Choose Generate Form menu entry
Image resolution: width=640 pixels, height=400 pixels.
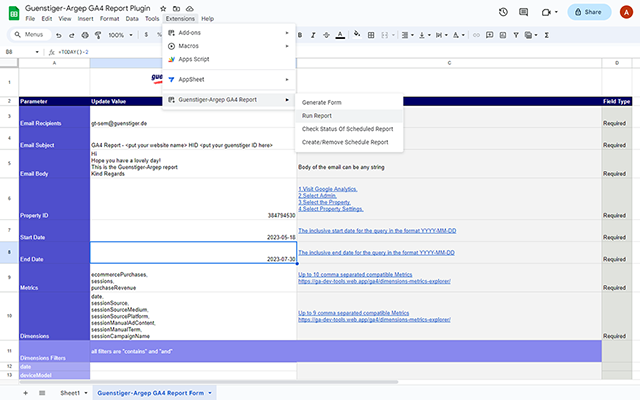coord(349,102)
